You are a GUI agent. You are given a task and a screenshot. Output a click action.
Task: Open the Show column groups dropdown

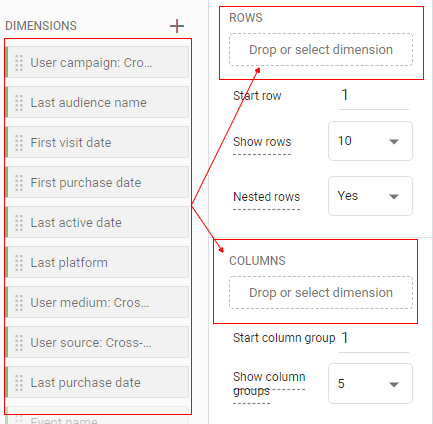(370, 384)
